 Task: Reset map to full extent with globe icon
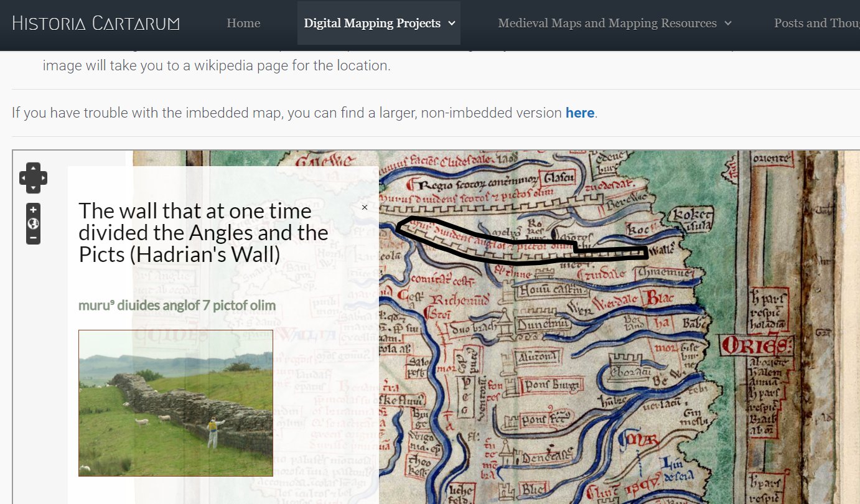[x=34, y=223]
